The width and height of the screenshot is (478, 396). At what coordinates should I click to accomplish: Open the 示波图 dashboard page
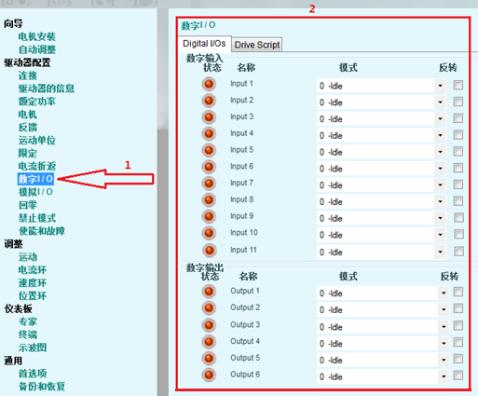pos(32,348)
